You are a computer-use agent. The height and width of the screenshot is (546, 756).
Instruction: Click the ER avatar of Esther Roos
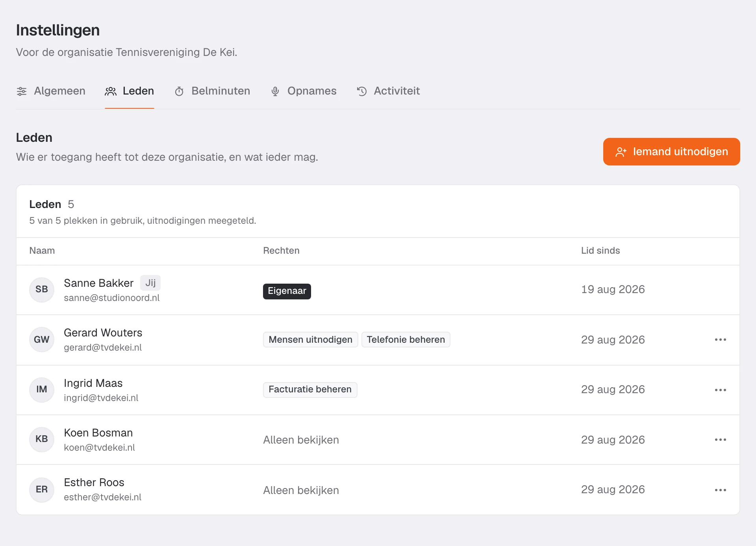[x=42, y=490]
